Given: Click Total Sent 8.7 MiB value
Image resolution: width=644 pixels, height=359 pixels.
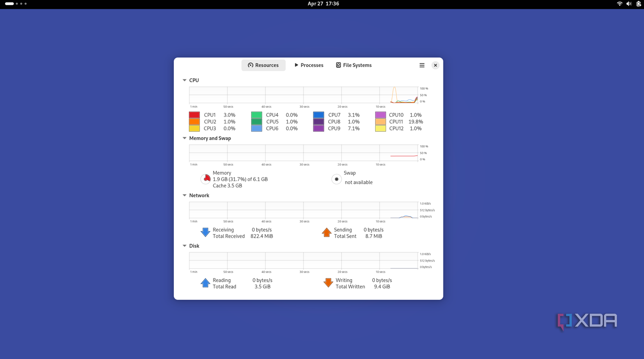Looking at the screenshot, I should 374,236.
